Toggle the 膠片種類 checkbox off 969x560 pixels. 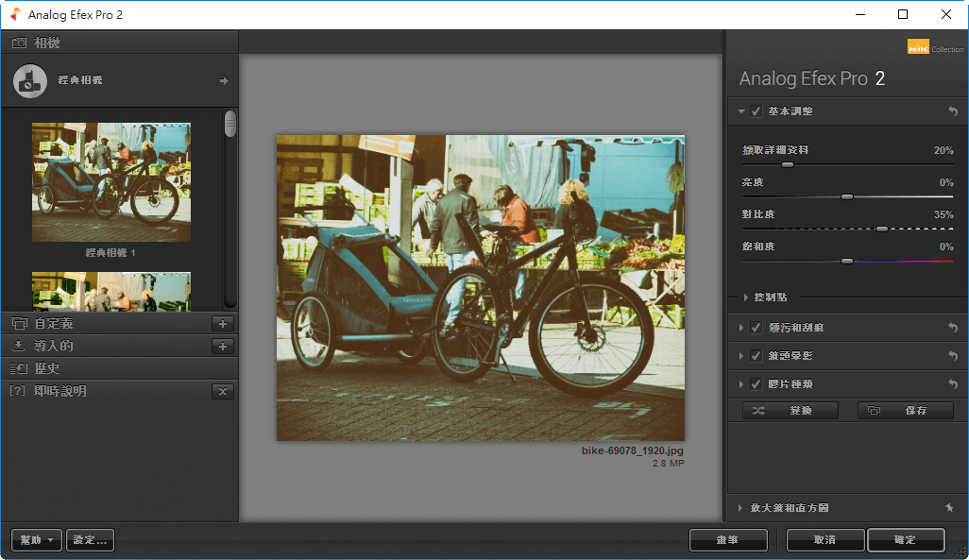click(x=756, y=383)
